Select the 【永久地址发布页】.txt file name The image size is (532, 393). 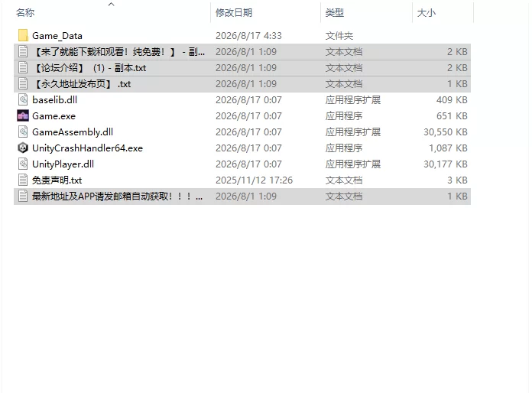click(82, 84)
